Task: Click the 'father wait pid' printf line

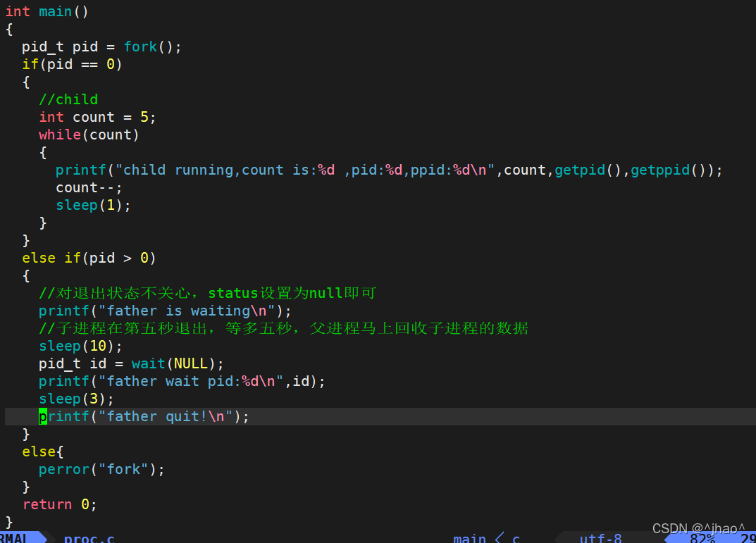Action: point(182,381)
